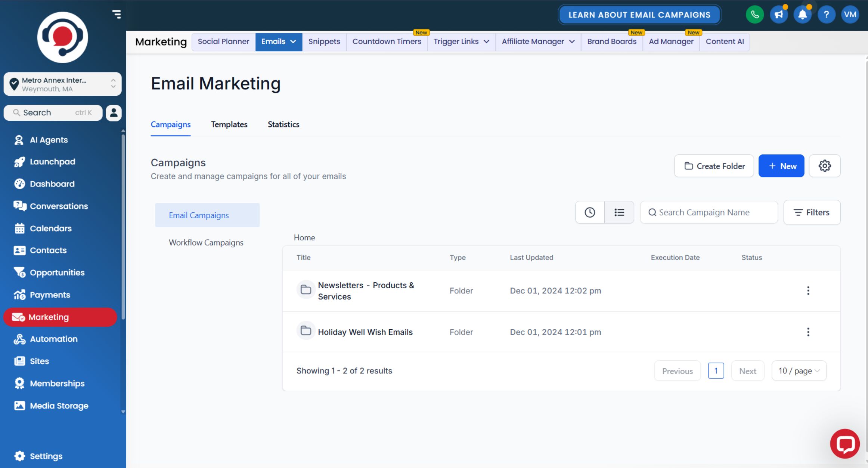The width and height of the screenshot is (868, 468).
Task: Open Dashboard from the sidebar
Action: tap(52, 184)
